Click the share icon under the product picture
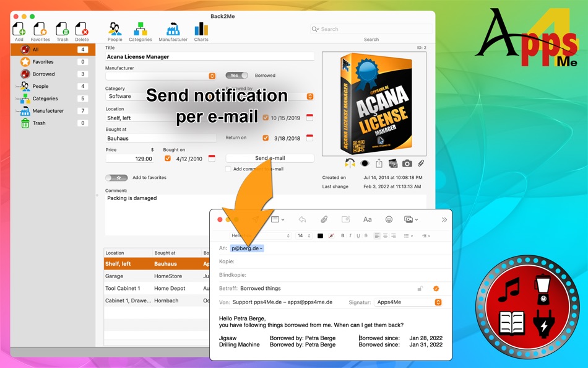This screenshot has height=368, width=588. click(379, 164)
